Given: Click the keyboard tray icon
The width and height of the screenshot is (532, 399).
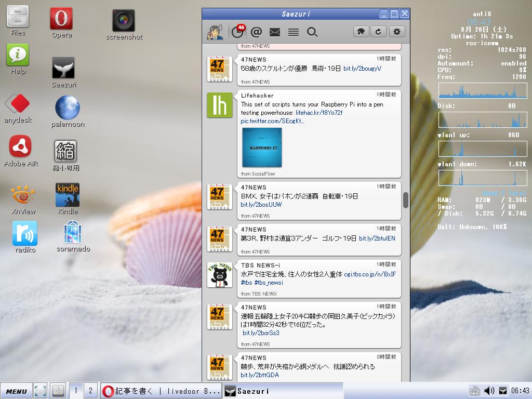Looking at the screenshot, I should [x=474, y=391].
